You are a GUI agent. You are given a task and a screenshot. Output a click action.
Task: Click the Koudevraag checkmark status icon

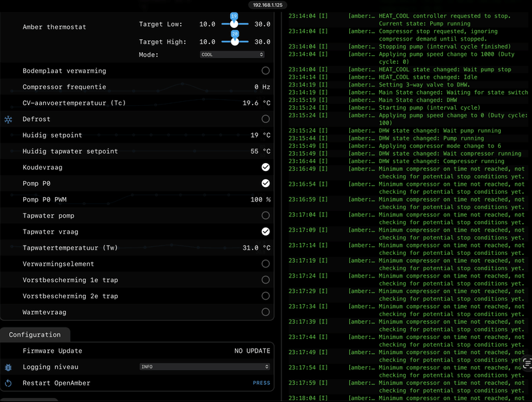point(265,167)
